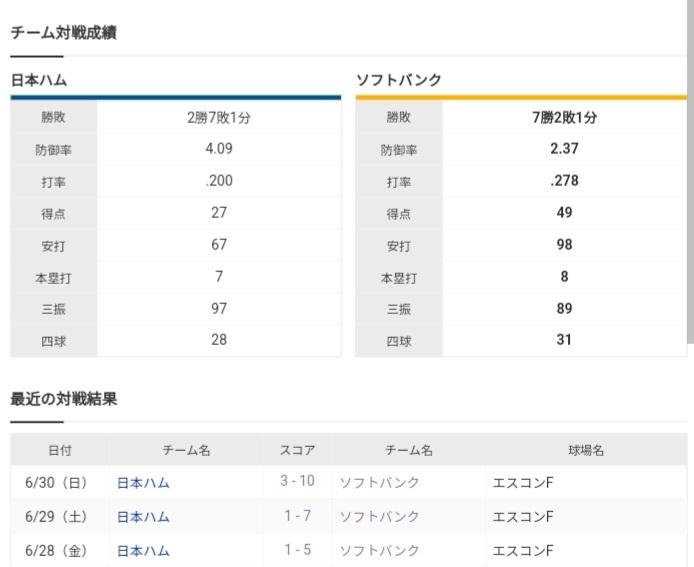
Task: Click the 3 - 10 score link
Action: point(297,481)
